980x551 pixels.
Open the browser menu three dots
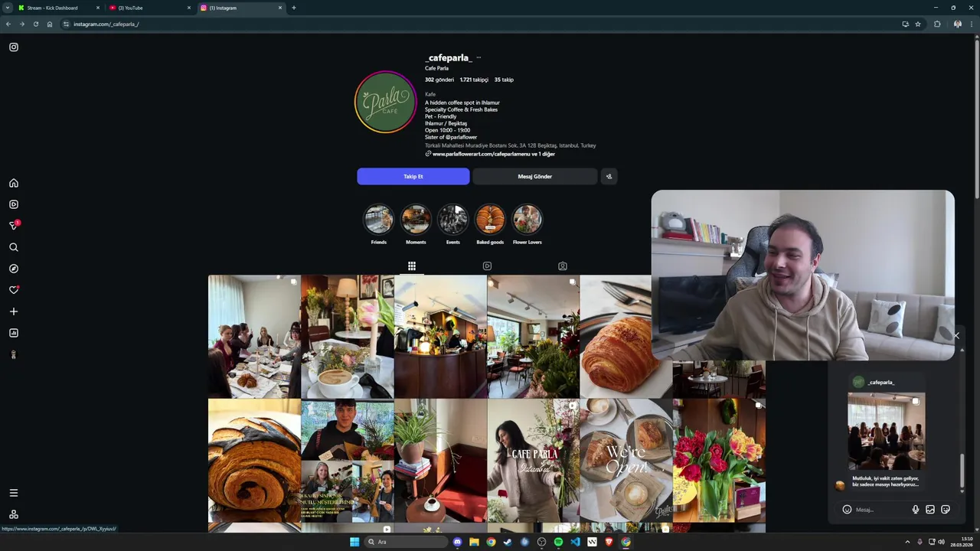[972, 24]
